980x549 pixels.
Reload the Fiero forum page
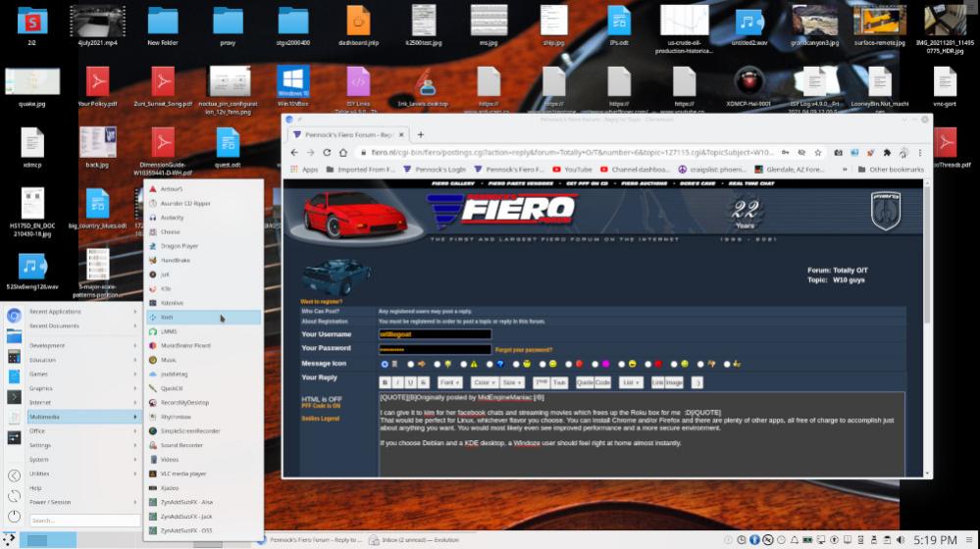(x=327, y=152)
